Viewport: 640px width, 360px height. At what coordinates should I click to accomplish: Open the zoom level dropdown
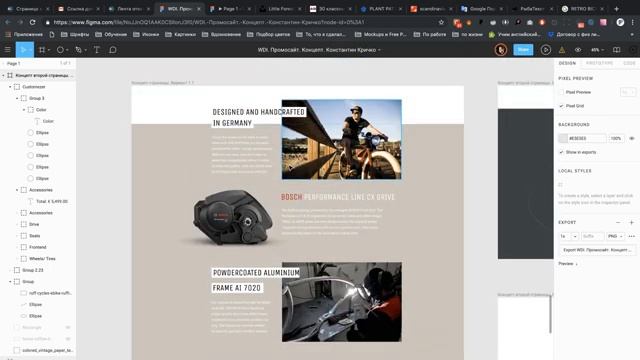(597, 50)
